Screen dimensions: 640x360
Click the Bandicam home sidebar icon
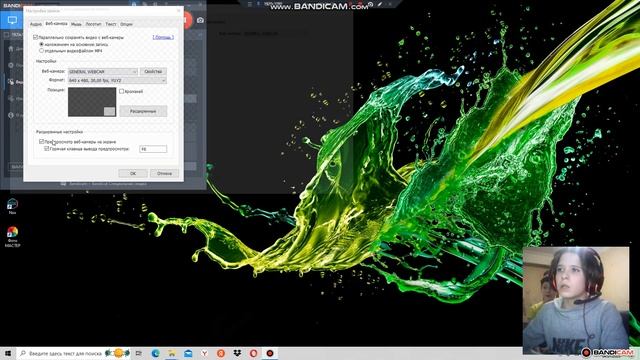[x=11, y=49]
